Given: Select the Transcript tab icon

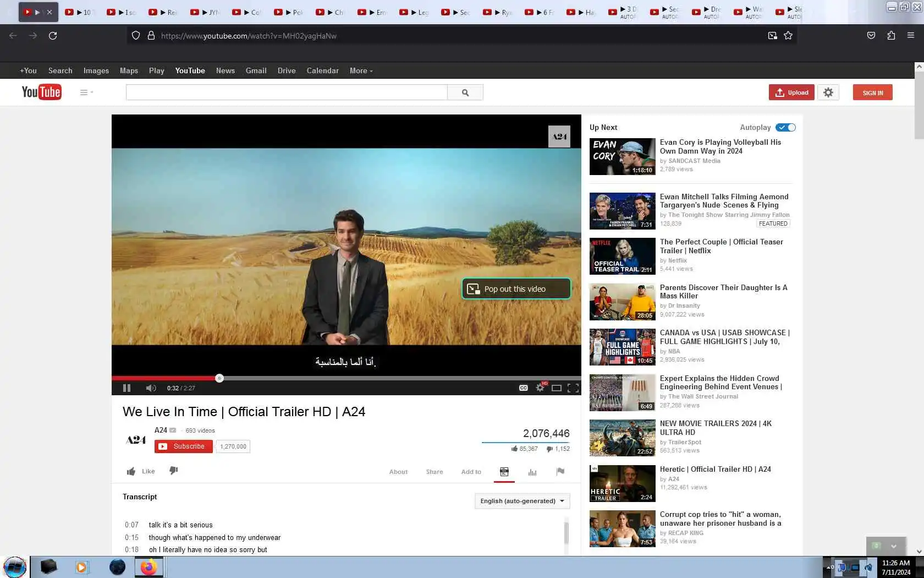Looking at the screenshot, I should click(504, 472).
